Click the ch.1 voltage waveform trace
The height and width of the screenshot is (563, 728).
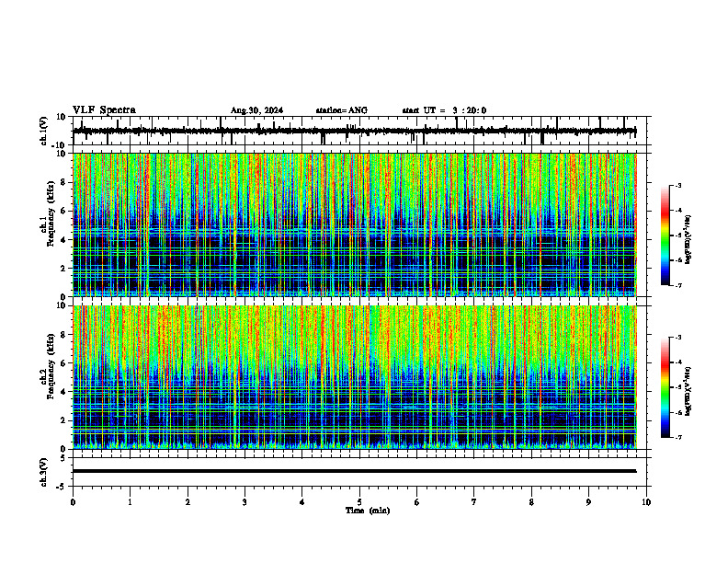coord(355,131)
